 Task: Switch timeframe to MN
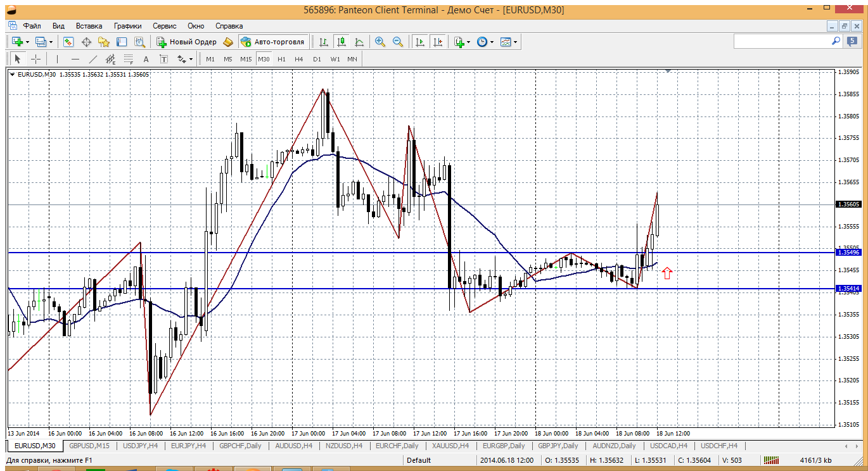point(352,59)
